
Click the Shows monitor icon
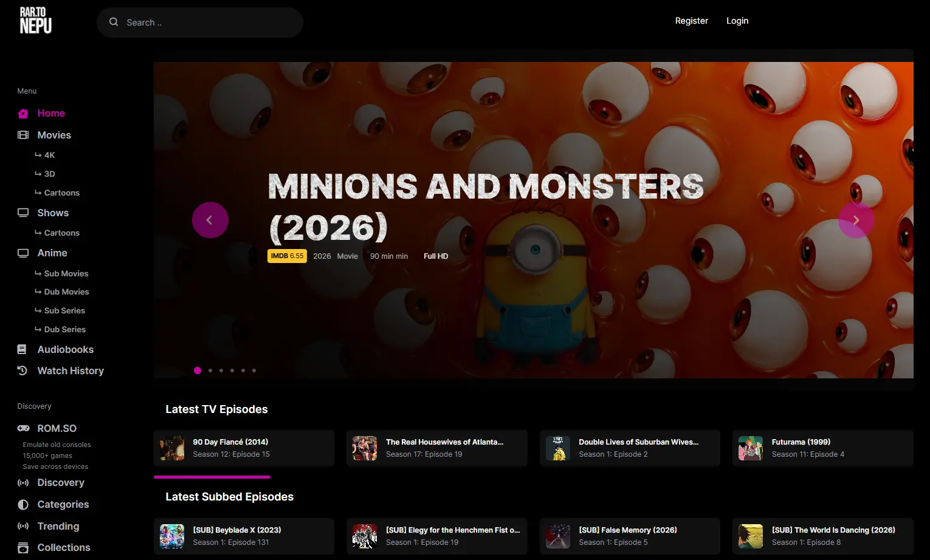coord(23,213)
